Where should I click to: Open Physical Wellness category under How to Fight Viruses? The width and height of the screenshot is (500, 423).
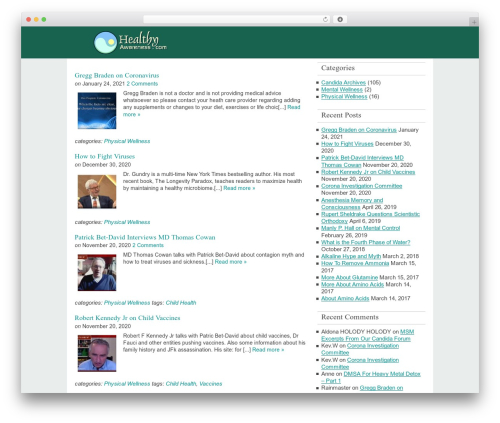click(x=127, y=222)
